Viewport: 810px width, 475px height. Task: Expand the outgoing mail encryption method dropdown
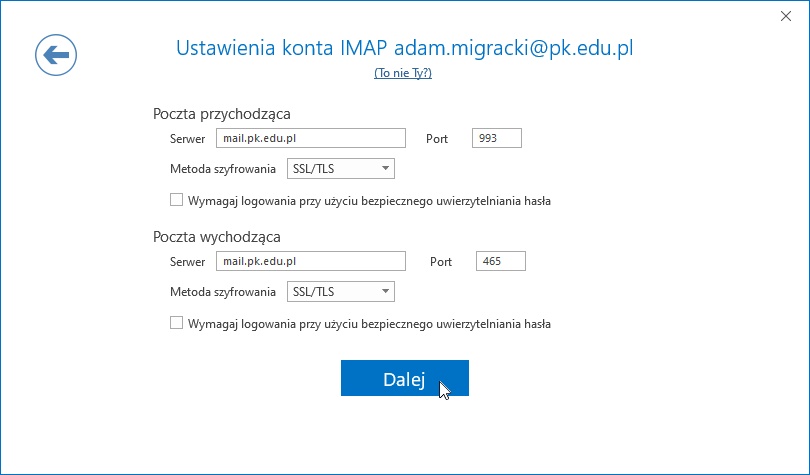tap(341, 292)
